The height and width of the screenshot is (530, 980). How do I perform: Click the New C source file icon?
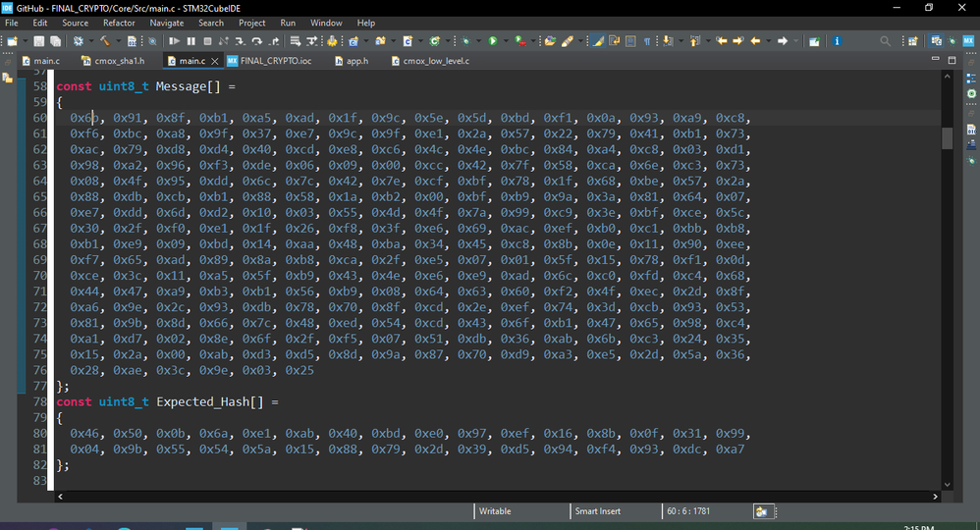408,40
